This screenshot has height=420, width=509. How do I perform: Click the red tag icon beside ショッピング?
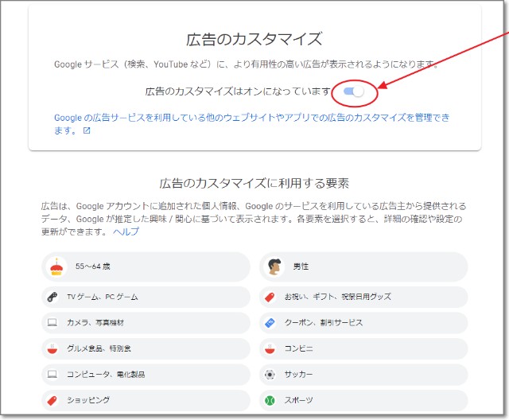pos(52,399)
